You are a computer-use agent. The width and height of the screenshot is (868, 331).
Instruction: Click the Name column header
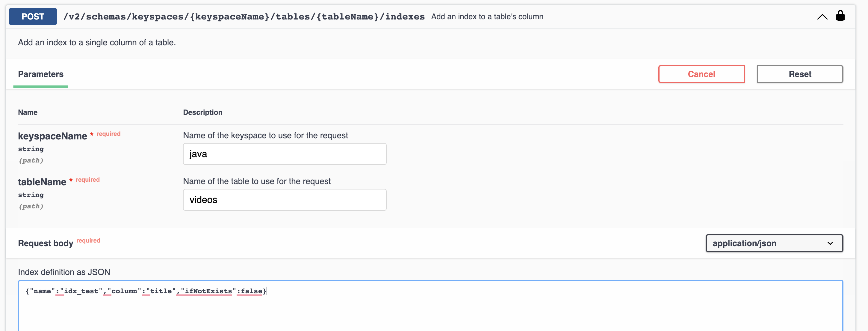click(28, 112)
